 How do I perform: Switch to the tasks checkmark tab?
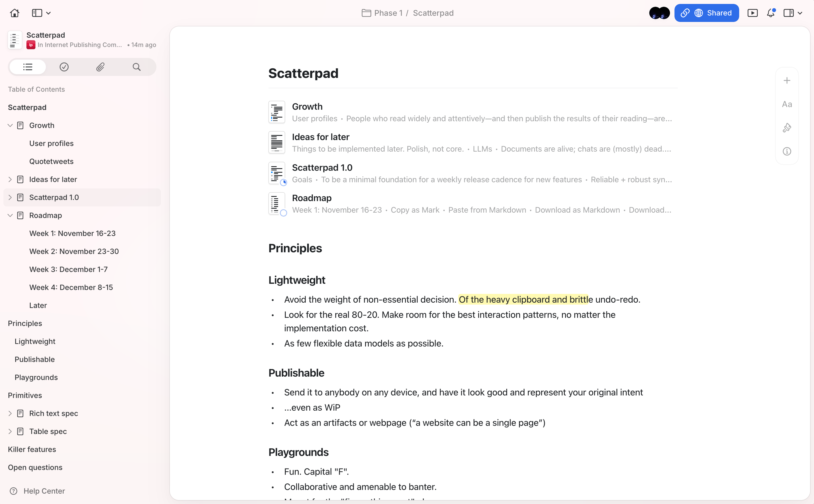(x=64, y=67)
